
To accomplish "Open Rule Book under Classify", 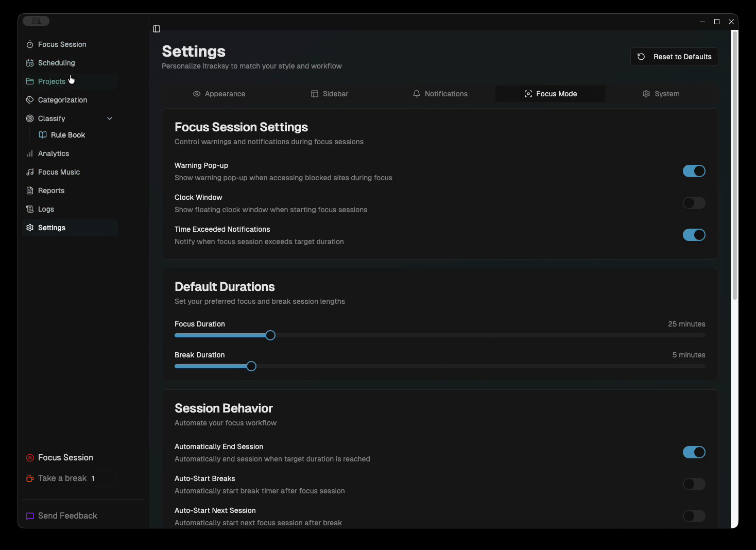I will 67,135.
